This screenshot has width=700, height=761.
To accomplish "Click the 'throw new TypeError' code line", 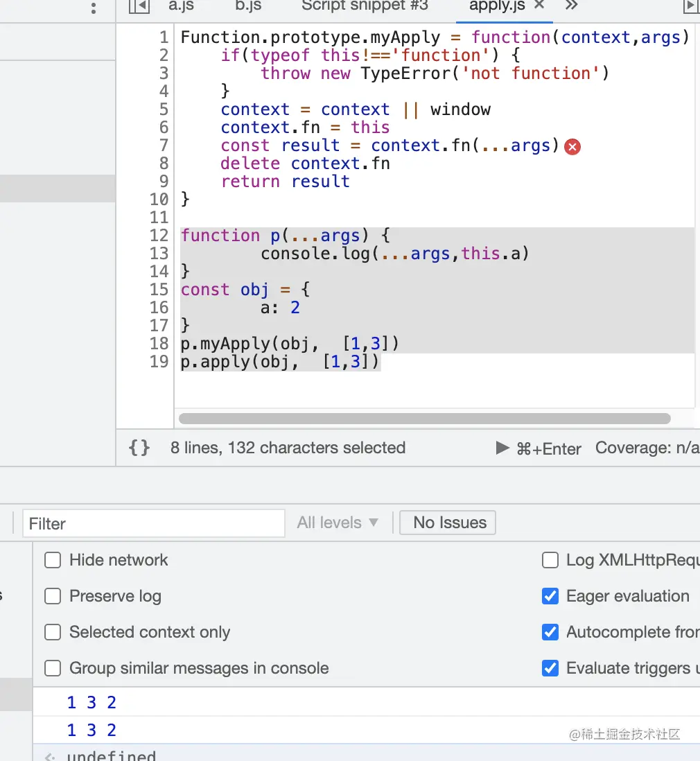I will pyautogui.click(x=435, y=73).
